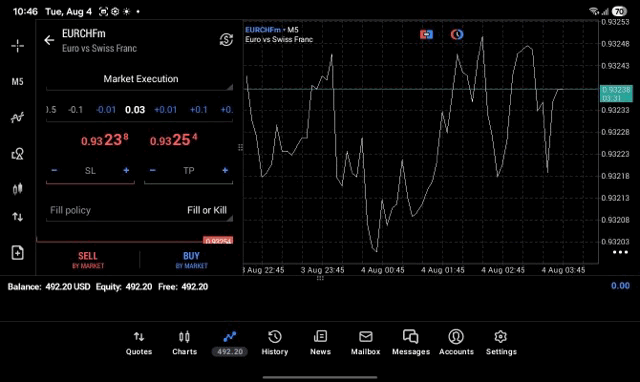Click the blue-red trade icon on chart
This screenshot has height=382, width=640.
tap(427, 34)
